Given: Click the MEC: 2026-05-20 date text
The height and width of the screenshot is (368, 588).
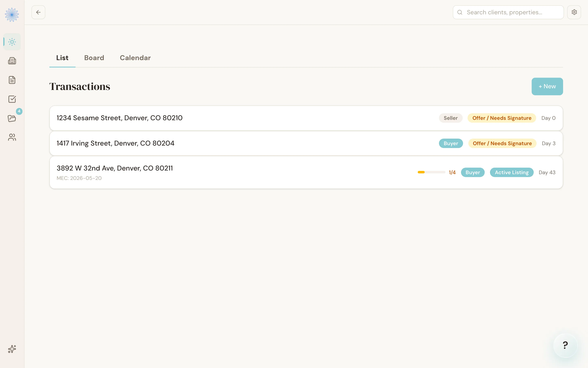Looking at the screenshot, I should click(x=79, y=178).
